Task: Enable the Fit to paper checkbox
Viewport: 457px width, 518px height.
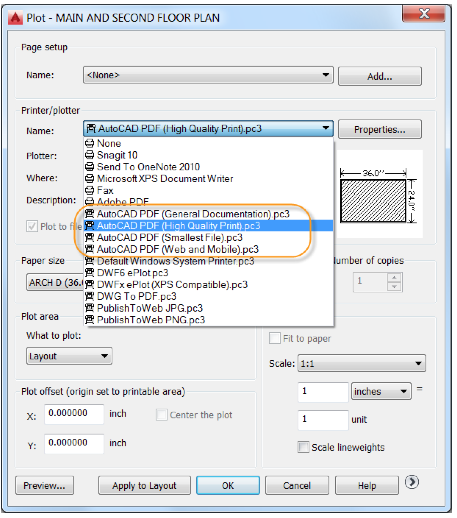Action: [275, 338]
